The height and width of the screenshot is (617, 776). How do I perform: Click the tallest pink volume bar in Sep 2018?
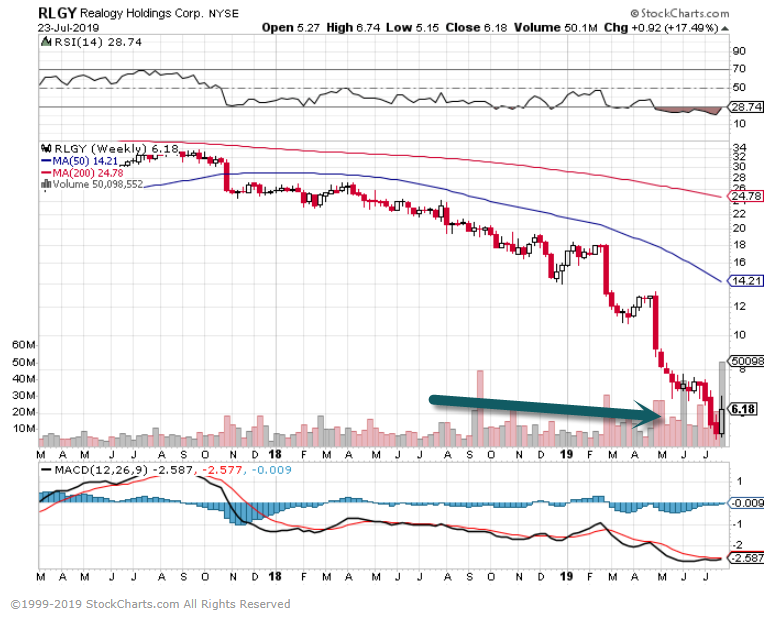(x=480, y=408)
